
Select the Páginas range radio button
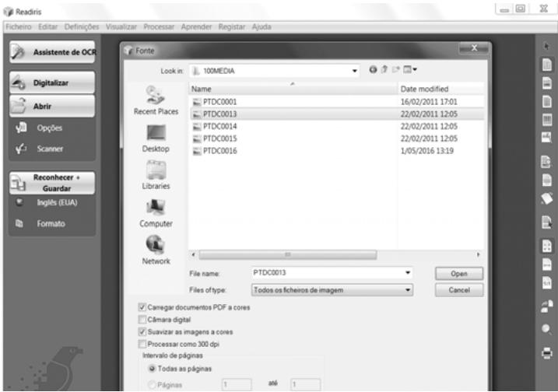tap(152, 384)
